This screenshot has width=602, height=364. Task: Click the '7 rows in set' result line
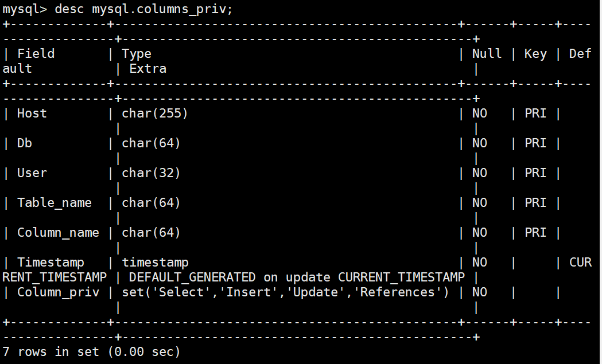coord(91,352)
